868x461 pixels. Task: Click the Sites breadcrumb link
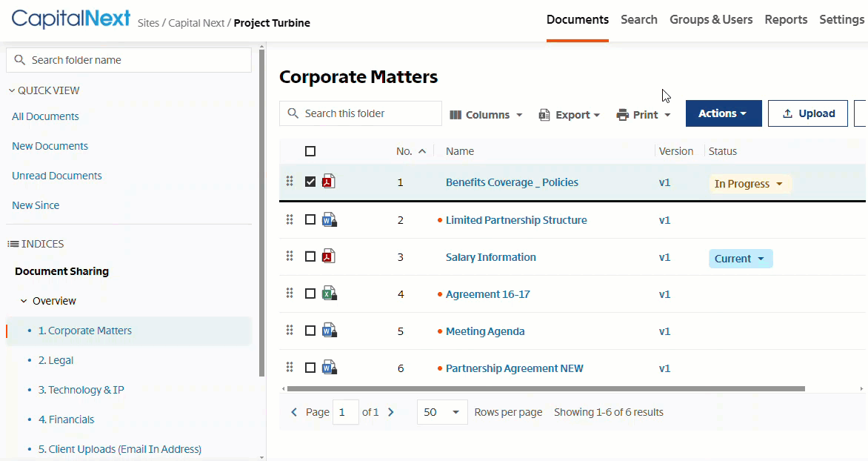pyautogui.click(x=148, y=23)
